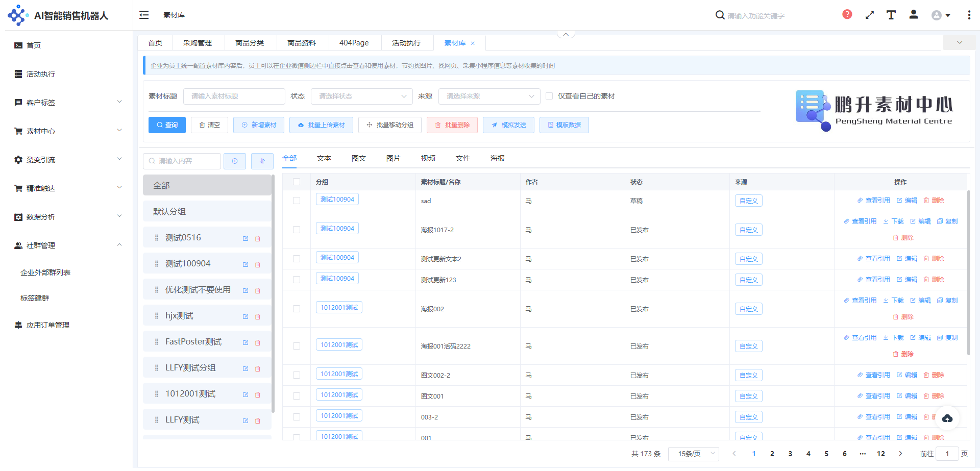Select the checkbox for row 海报001活码2222
The width and height of the screenshot is (980, 471).
(x=297, y=346)
